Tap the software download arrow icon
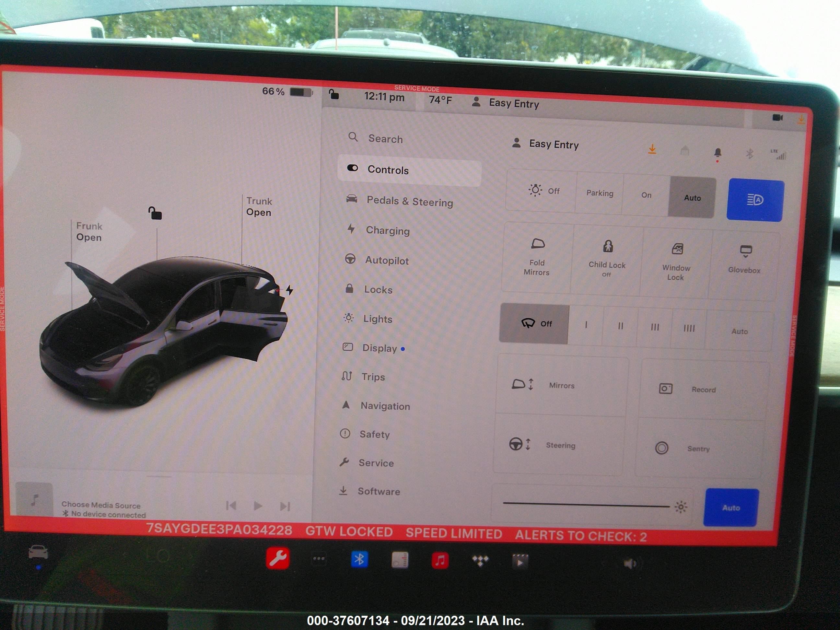The width and height of the screenshot is (840, 630). tap(652, 149)
